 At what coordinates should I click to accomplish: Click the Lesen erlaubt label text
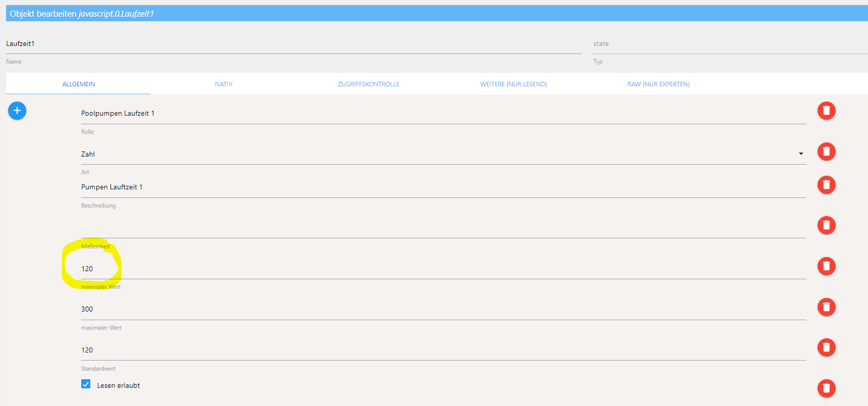[x=119, y=385]
